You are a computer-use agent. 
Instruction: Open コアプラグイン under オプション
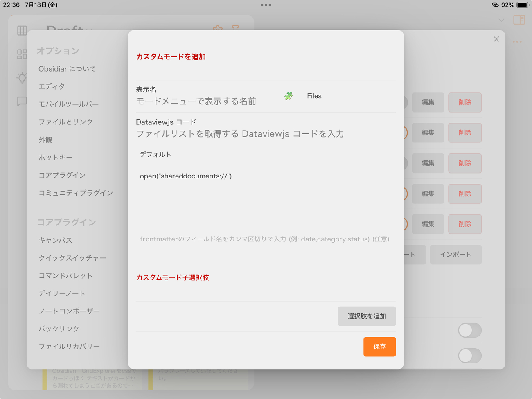(62, 175)
